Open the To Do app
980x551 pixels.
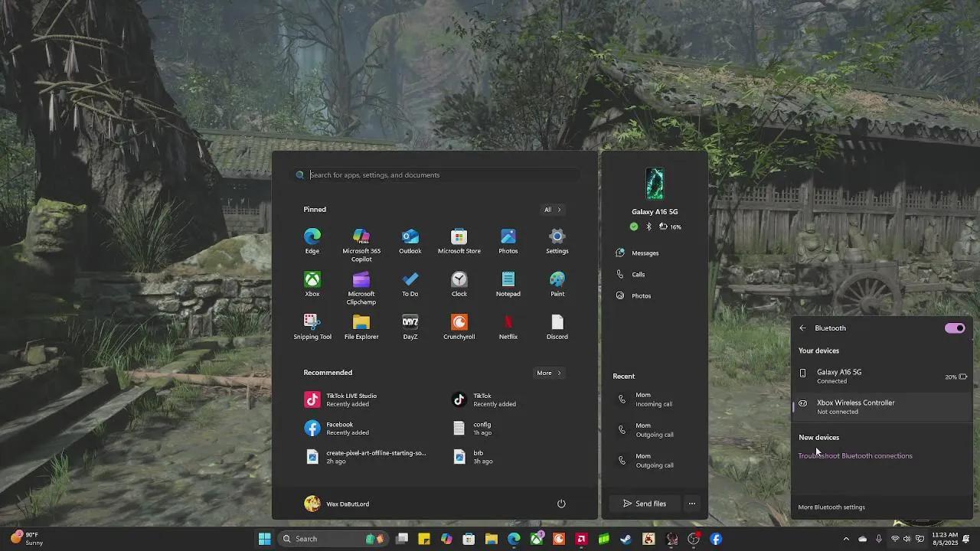click(x=410, y=284)
